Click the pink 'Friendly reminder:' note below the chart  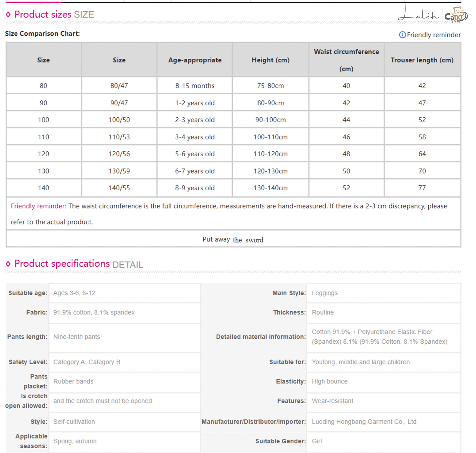39,206
